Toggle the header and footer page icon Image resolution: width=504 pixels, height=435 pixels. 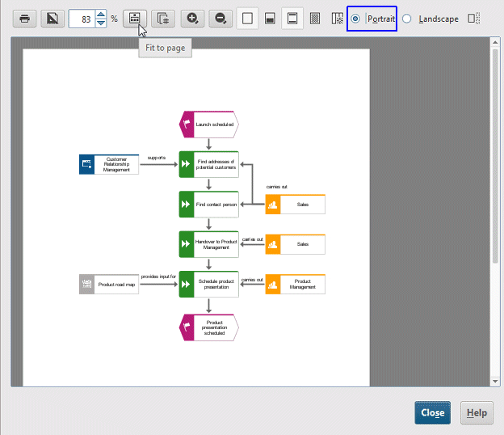(292, 19)
